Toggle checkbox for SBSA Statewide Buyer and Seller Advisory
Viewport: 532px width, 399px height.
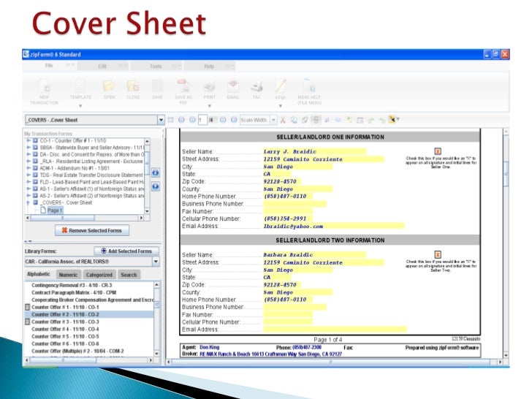pos(35,148)
